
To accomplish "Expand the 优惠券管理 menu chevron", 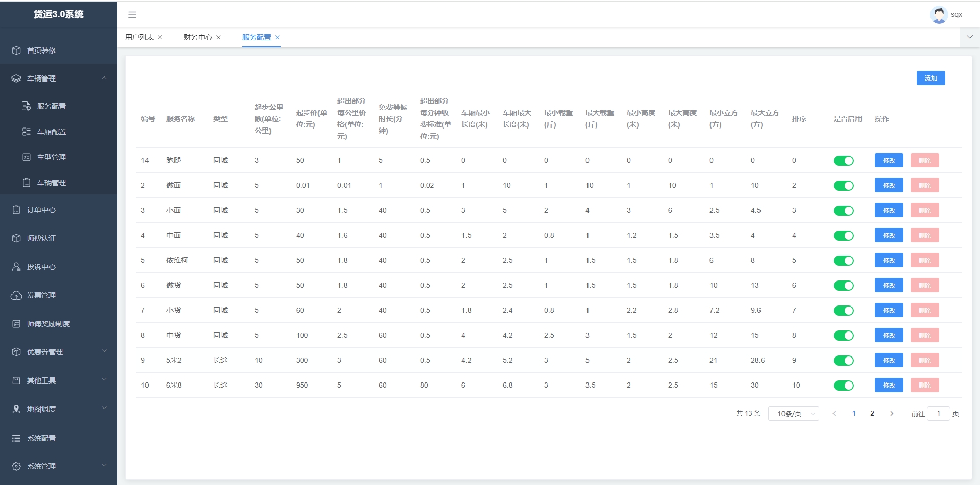I will tap(104, 351).
